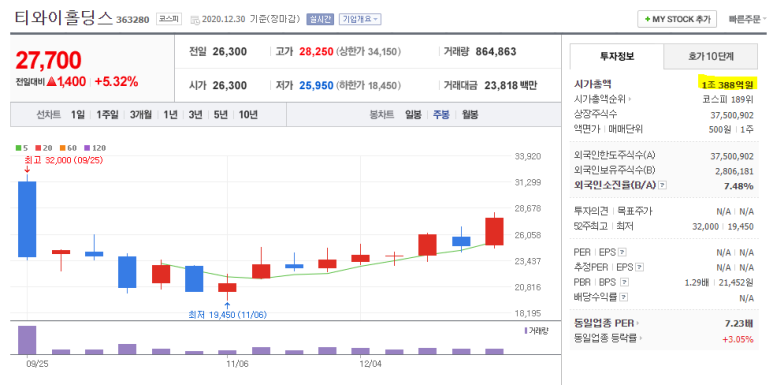Open help icon next to PBR | BPS
773x385 pixels.
(625, 282)
